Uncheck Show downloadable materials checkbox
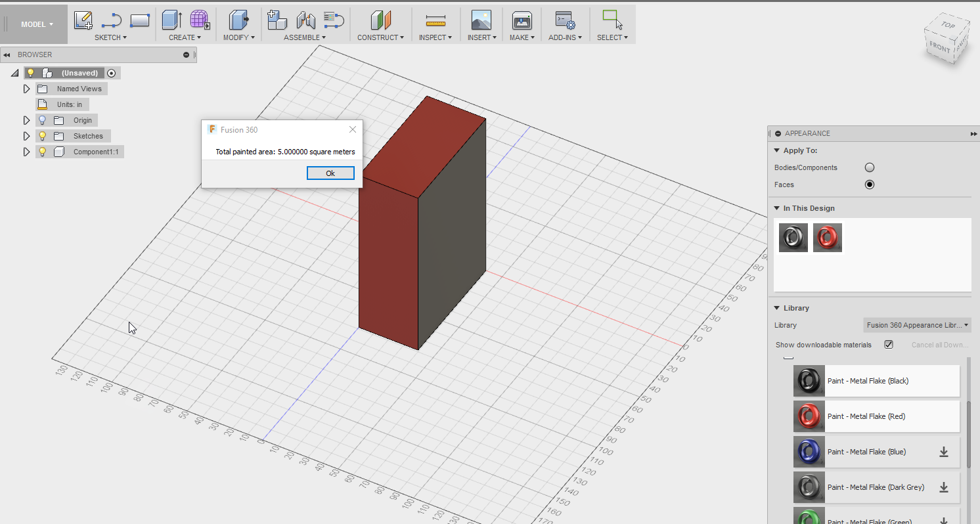Screen dimensions: 980x524 tap(889, 345)
